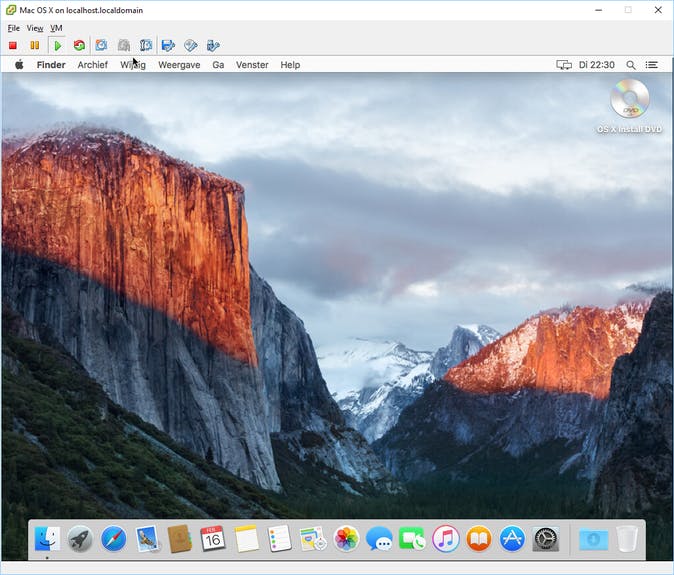The image size is (674, 575).
Task: Click the Di 22:30 clock
Action: pos(597,65)
